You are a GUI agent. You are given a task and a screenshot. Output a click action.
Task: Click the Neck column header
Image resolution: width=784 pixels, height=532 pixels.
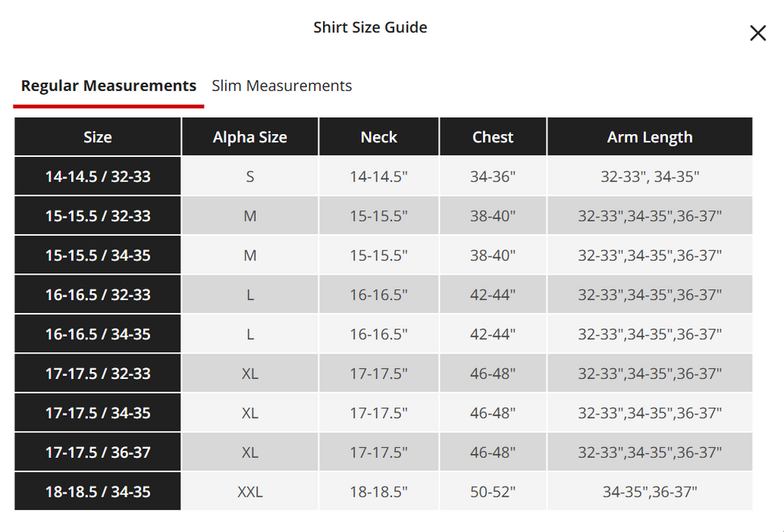click(379, 136)
